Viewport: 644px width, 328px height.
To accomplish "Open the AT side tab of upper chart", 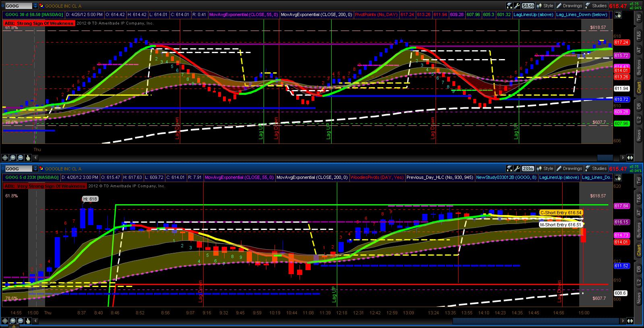I will (639, 50).
